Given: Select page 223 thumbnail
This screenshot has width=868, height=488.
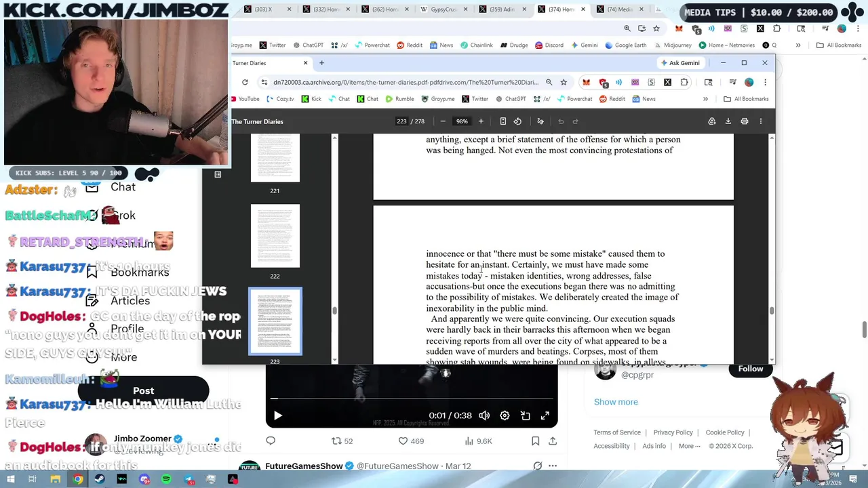Looking at the screenshot, I should 275,321.
